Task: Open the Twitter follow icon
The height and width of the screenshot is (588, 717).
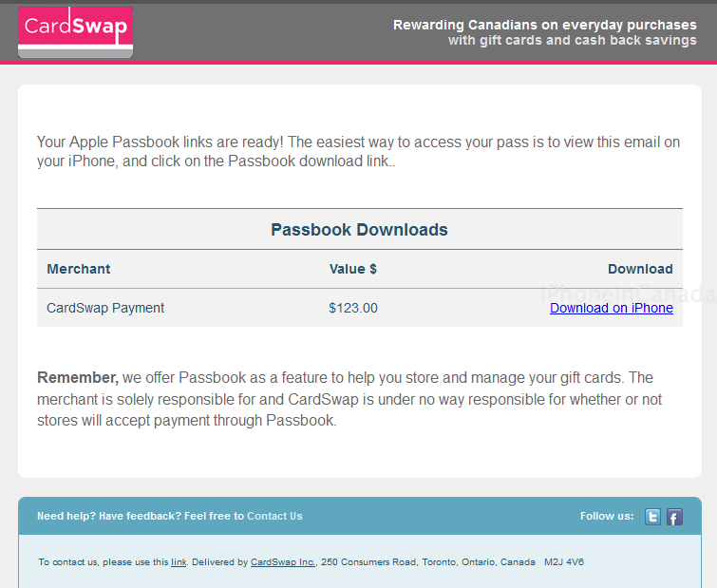Action: coord(652,517)
